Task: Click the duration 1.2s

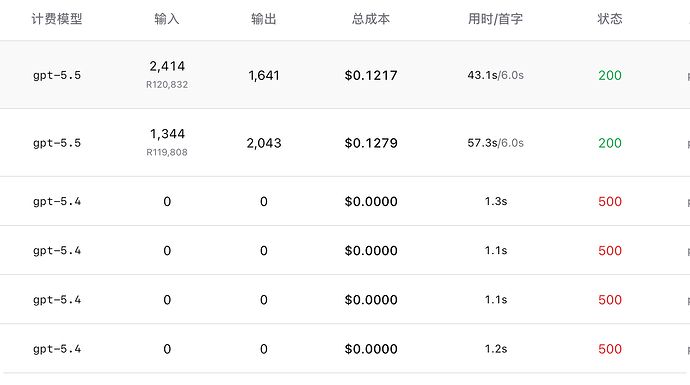Action: pos(496,349)
